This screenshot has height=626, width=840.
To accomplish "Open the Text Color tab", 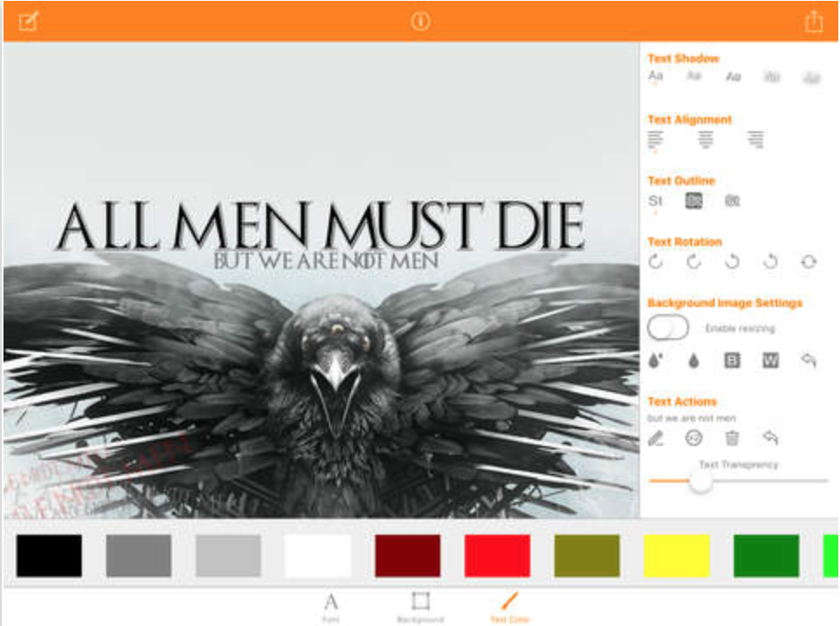I will point(510,605).
